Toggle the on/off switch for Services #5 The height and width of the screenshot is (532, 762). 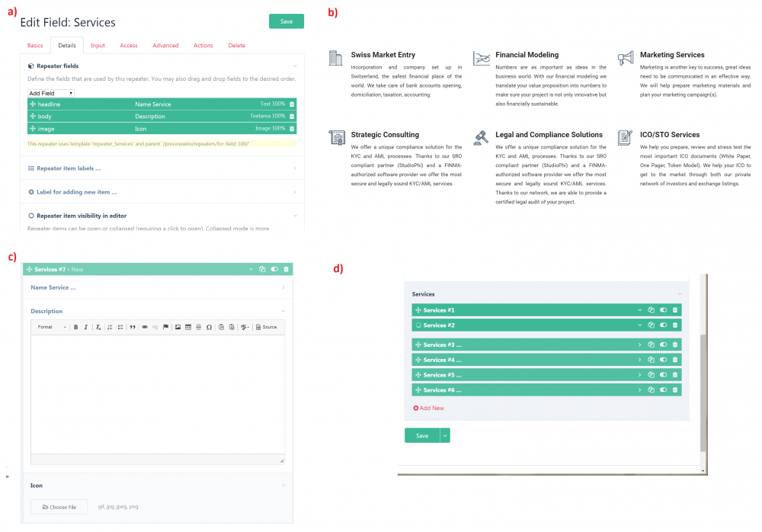[x=663, y=374]
